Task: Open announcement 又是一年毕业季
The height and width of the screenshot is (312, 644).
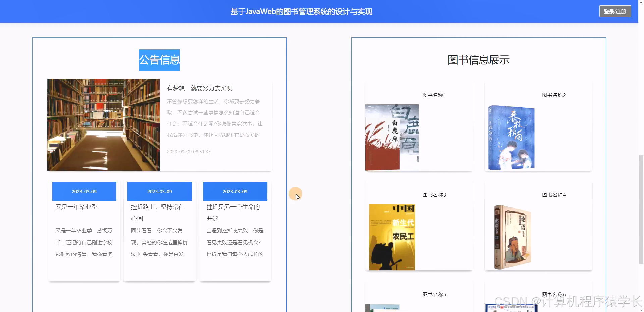Action: [76, 207]
